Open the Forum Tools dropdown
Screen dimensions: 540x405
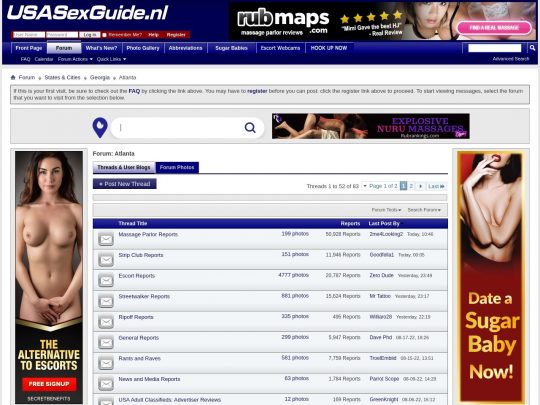pos(386,210)
